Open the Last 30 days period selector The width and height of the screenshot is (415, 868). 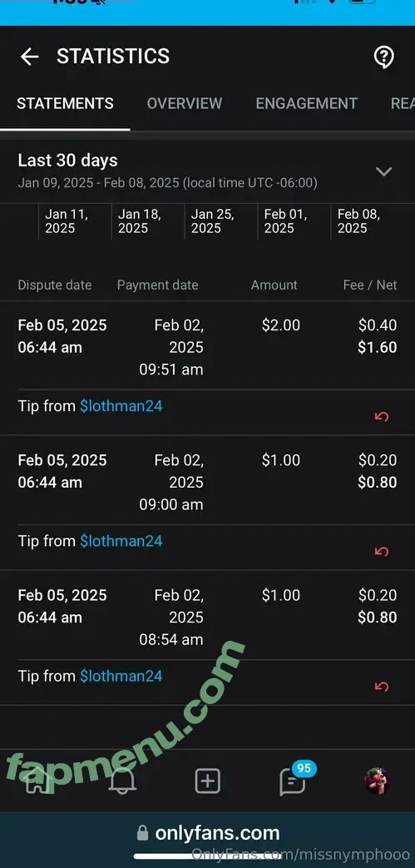tap(208, 171)
